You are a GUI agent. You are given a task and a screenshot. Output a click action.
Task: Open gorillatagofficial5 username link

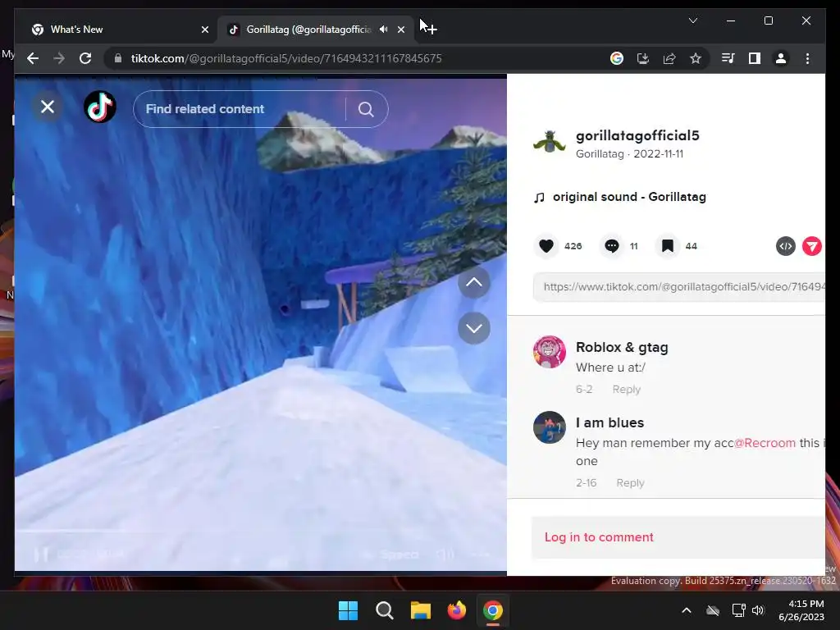637,135
